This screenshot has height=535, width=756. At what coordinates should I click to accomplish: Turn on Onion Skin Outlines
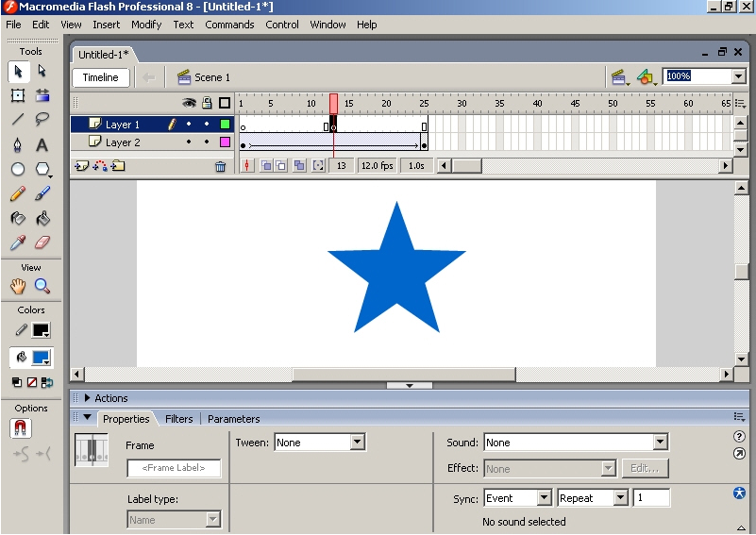point(280,166)
